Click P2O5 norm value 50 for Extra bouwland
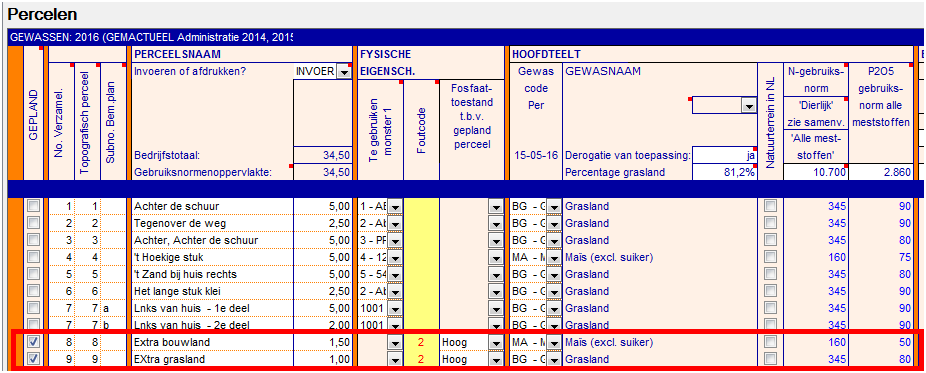 click(881, 343)
